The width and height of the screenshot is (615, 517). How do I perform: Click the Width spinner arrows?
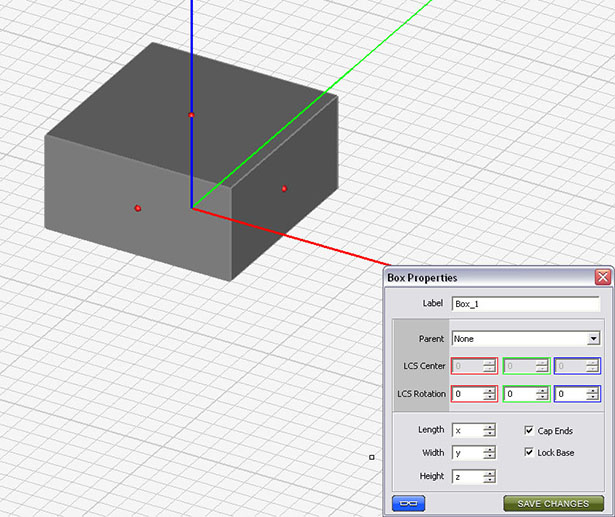click(489, 453)
